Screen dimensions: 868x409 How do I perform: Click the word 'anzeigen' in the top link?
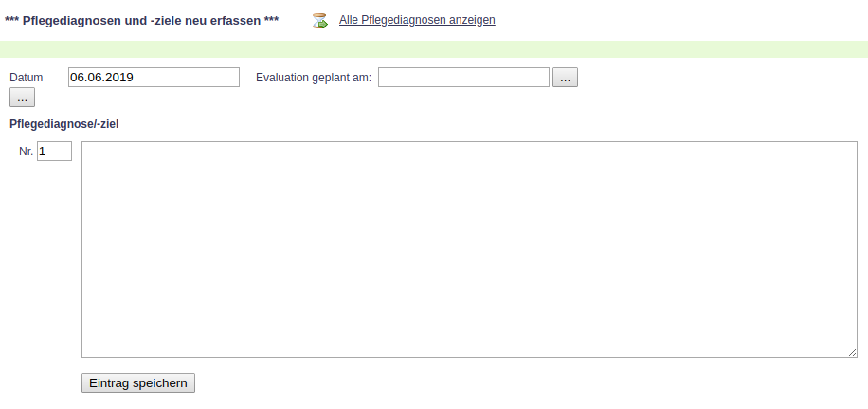(471, 20)
